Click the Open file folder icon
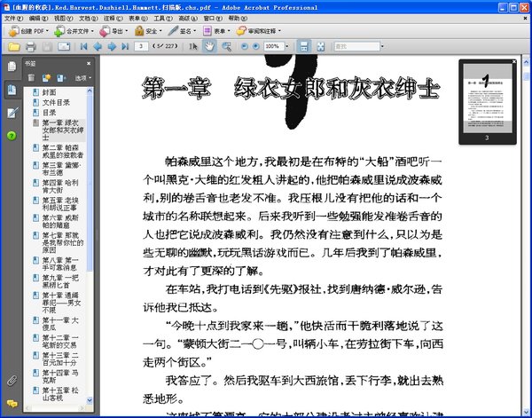 14,46
